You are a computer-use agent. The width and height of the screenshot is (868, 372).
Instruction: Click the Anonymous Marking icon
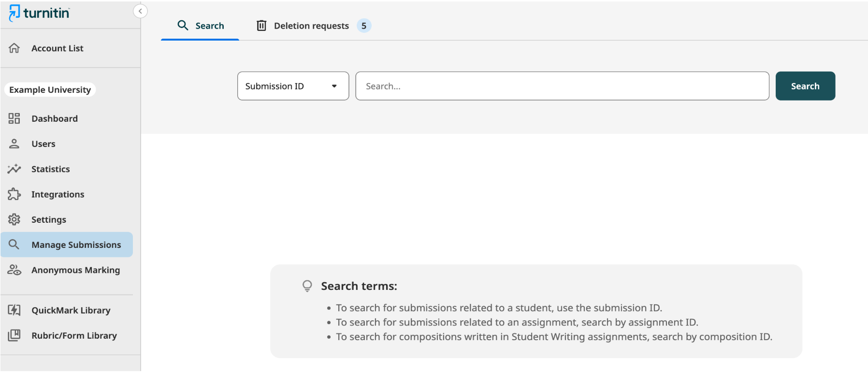14,270
